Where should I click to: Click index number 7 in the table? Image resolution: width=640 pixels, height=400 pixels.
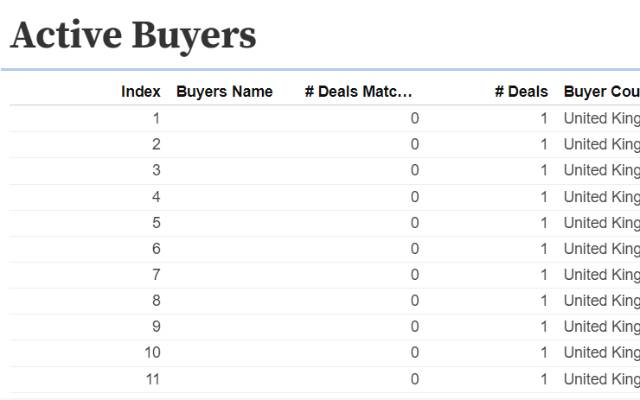[156, 274]
